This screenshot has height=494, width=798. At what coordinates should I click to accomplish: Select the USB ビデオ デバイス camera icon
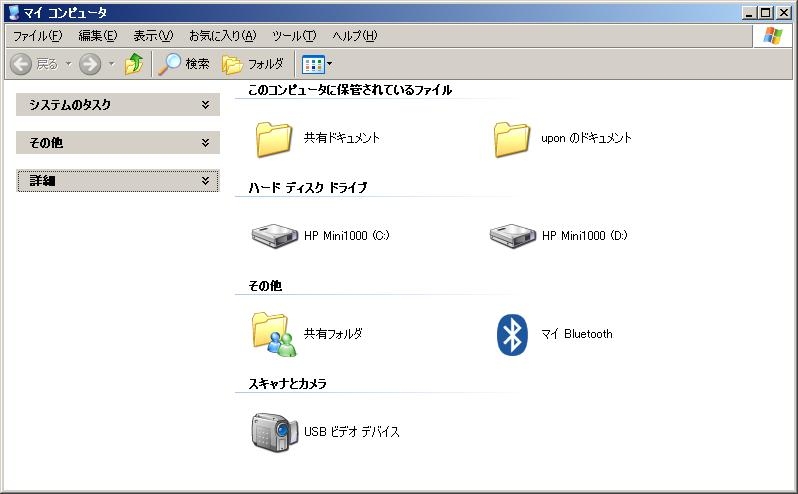click(274, 432)
